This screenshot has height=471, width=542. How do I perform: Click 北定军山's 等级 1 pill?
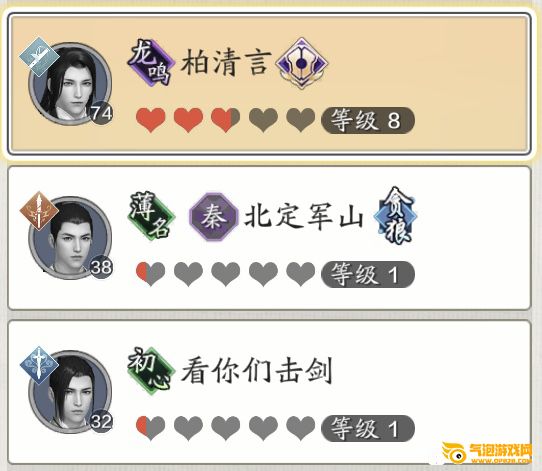[x=368, y=274]
